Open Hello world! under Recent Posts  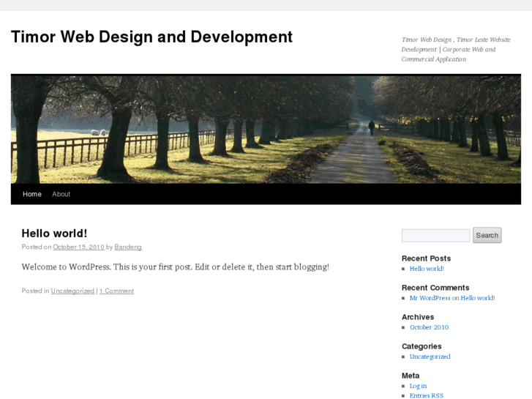click(427, 269)
